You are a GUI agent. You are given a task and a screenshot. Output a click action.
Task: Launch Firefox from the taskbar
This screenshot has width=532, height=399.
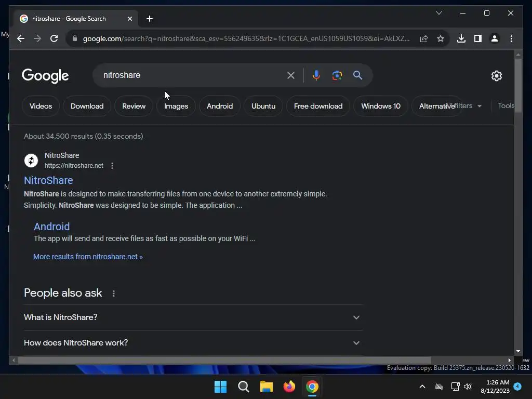pos(289,387)
